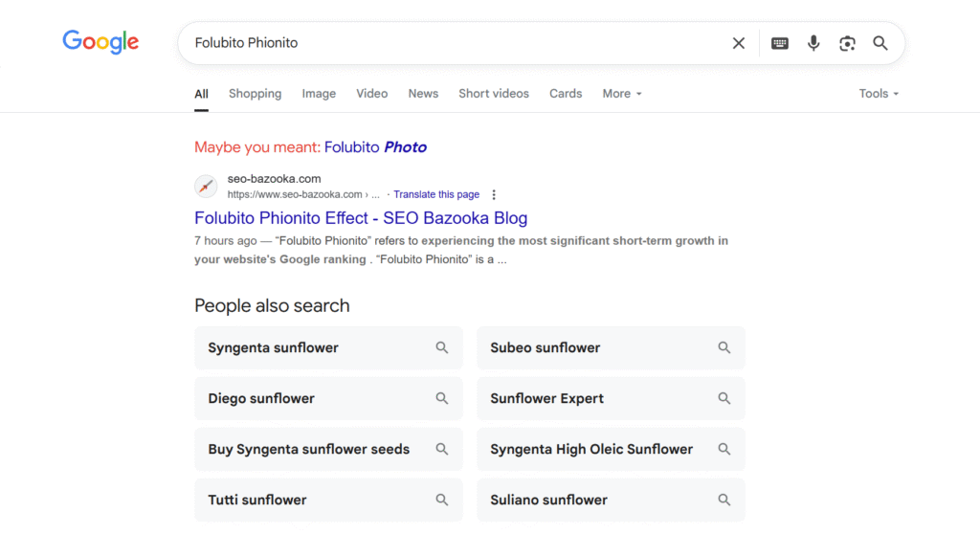Click the https://www.seo-bazooka.com URL breadcrumb
Screen dimensions: 980x557
tap(303, 194)
